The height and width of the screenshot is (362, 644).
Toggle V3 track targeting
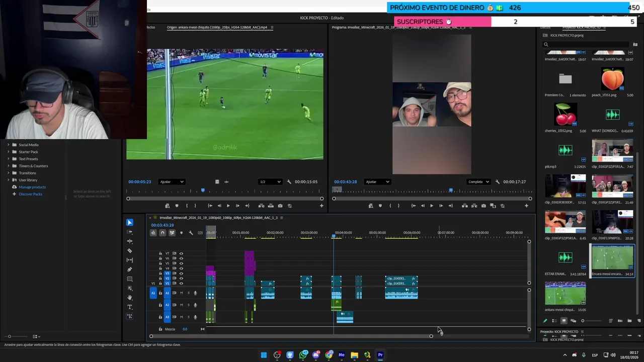168,274
